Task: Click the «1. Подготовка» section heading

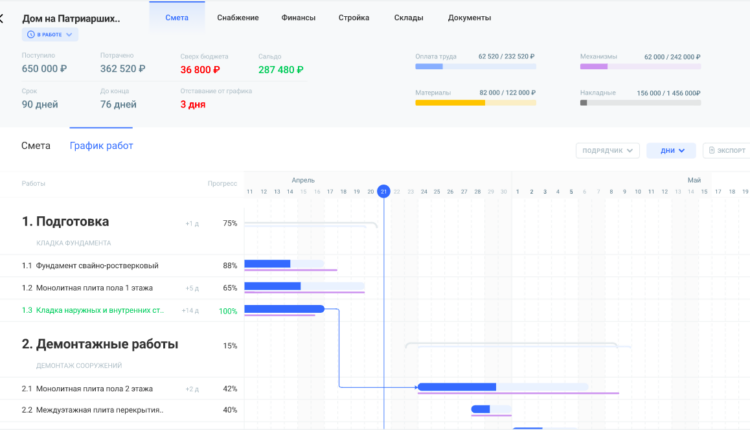Action: pos(65,221)
